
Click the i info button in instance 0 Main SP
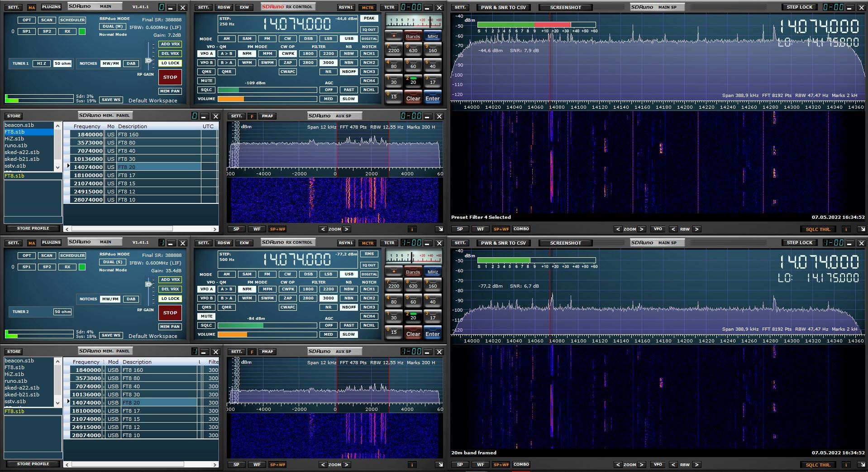(846, 229)
